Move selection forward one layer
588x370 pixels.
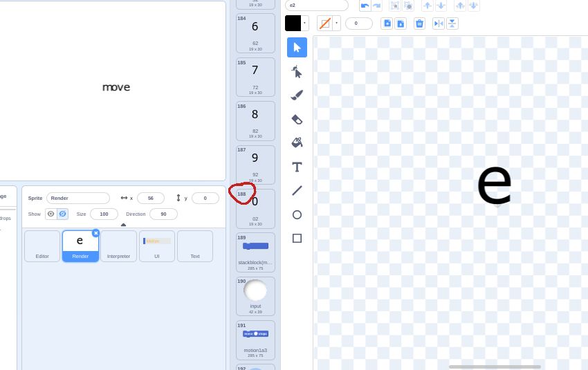(428, 6)
